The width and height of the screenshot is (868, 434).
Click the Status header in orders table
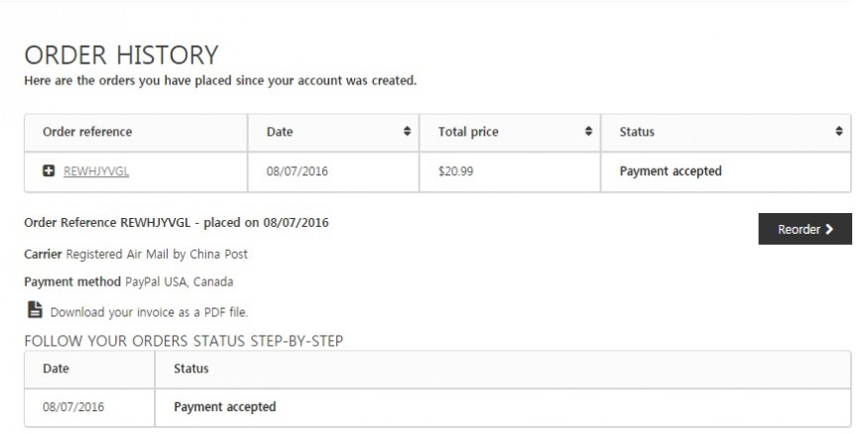coord(637,132)
